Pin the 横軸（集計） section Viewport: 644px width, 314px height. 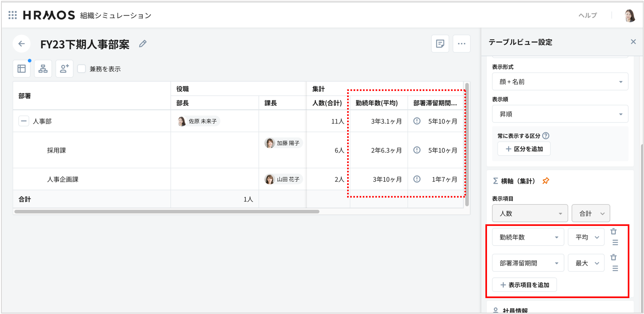(546, 181)
